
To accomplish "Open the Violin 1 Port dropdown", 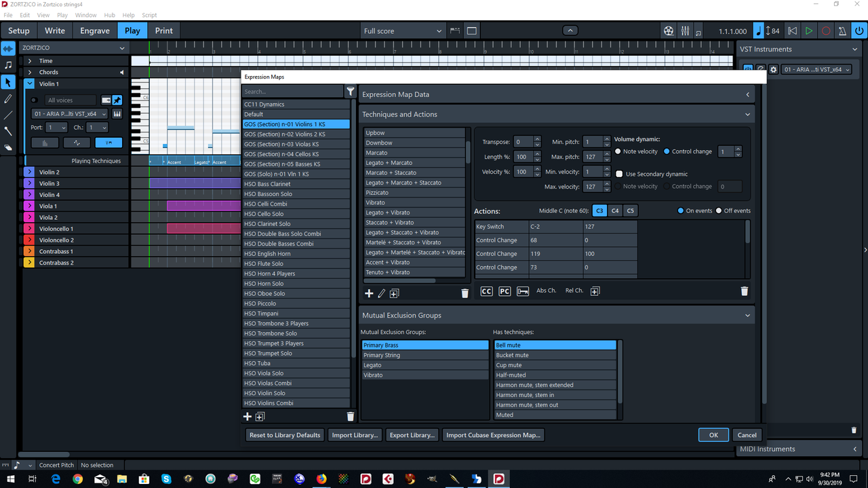I will (x=56, y=128).
